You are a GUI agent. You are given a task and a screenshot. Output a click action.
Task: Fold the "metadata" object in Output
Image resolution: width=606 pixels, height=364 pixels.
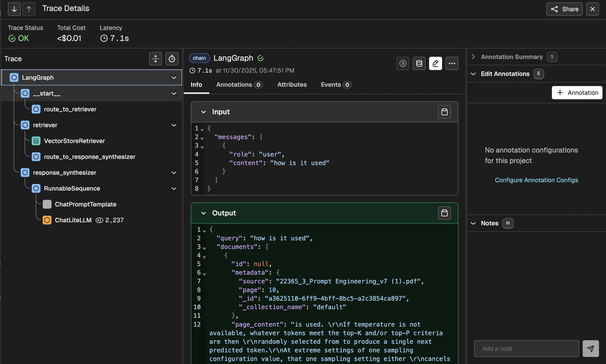tap(204, 274)
